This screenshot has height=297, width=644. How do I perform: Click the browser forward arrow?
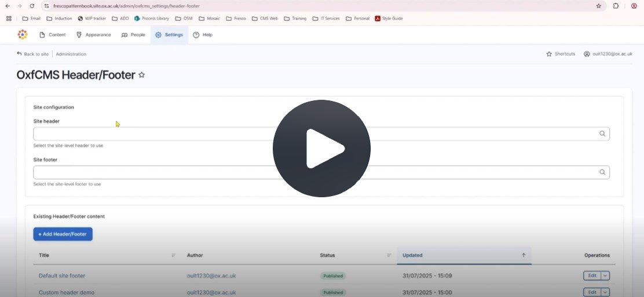19,6
